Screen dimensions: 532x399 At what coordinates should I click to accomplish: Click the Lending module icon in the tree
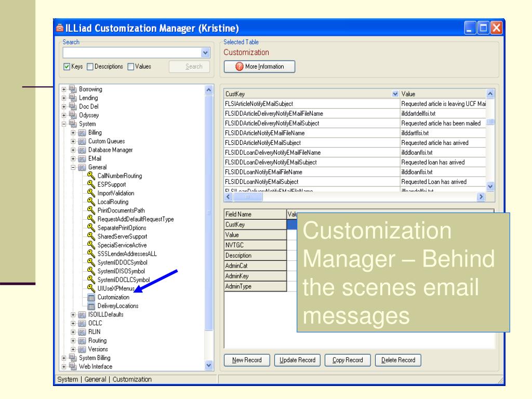click(x=73, y=98)
